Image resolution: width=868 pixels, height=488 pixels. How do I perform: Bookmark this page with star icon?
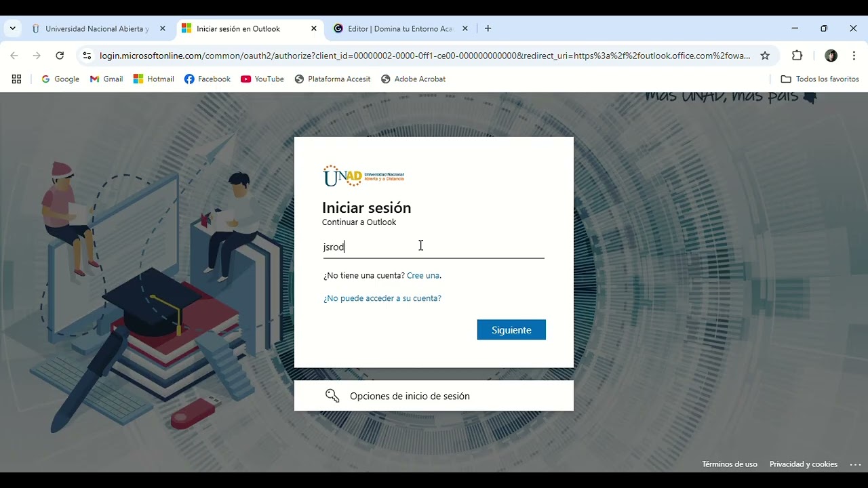pyautogui.click(x=765, y=56)
